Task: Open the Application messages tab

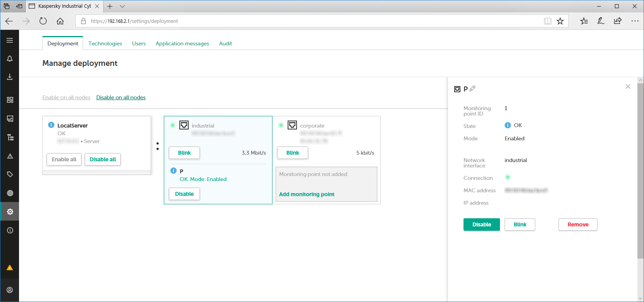Action: pos(182,43)
